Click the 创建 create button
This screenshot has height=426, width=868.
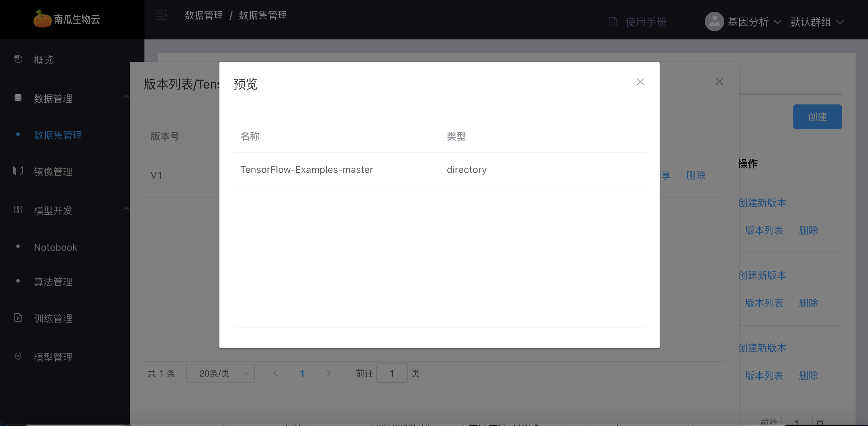817,117
